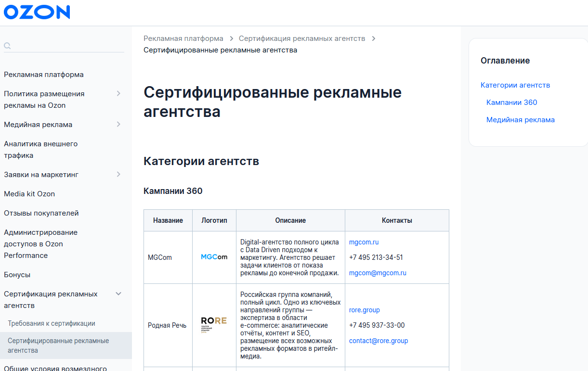This screenshot has width=588, height=371.
Task: Go to Сертификация рекламных агентств breadcrumb
Action: 302,38
